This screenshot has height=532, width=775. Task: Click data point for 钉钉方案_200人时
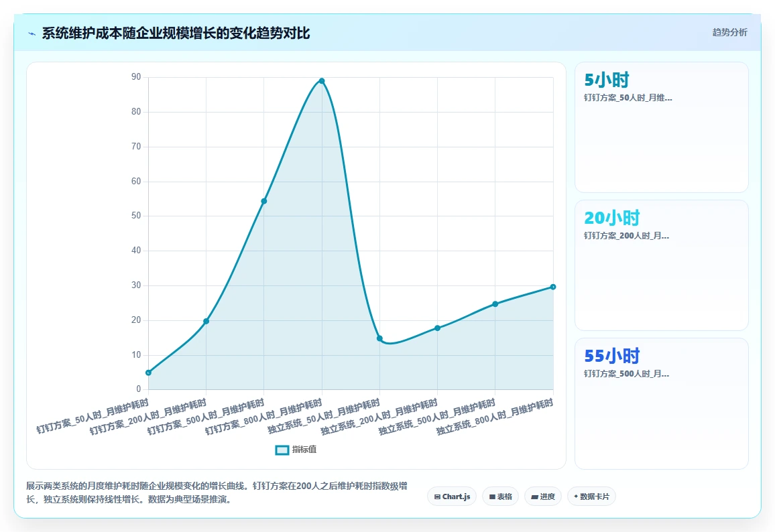click(206, 321)
